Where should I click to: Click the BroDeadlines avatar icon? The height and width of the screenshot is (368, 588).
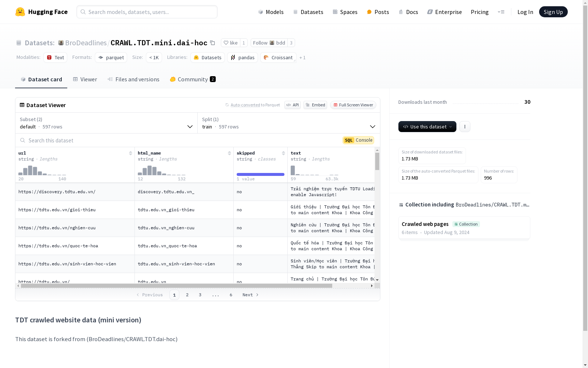tap(61, 43)
